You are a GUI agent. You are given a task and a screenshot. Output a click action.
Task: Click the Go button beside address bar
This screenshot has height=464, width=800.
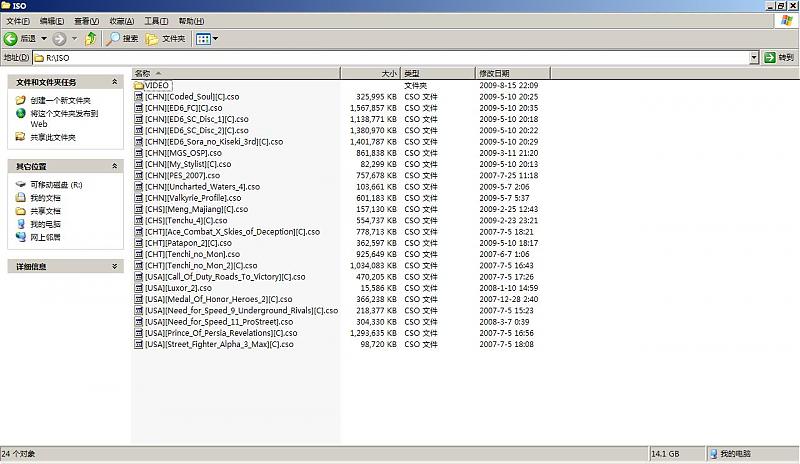click(779, 58)
